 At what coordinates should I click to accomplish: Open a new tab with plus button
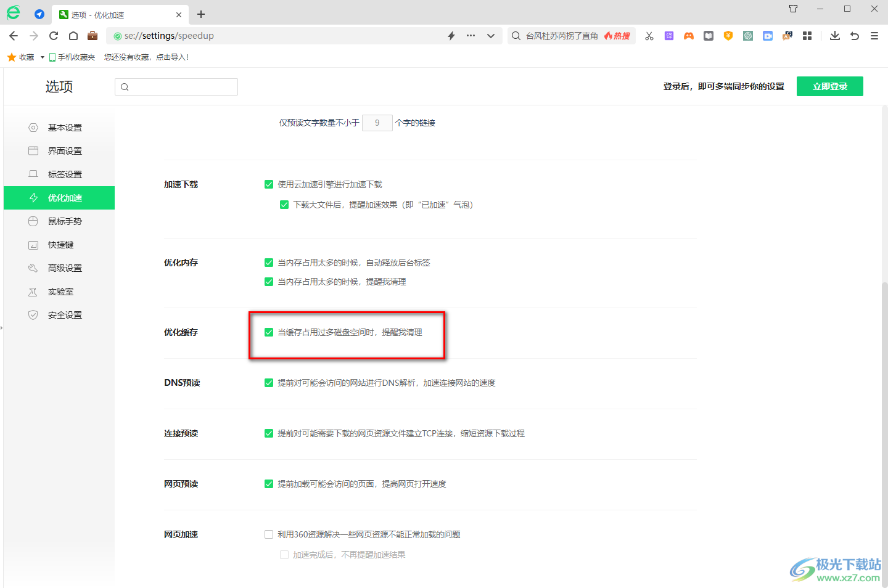(x=201, y=14)
